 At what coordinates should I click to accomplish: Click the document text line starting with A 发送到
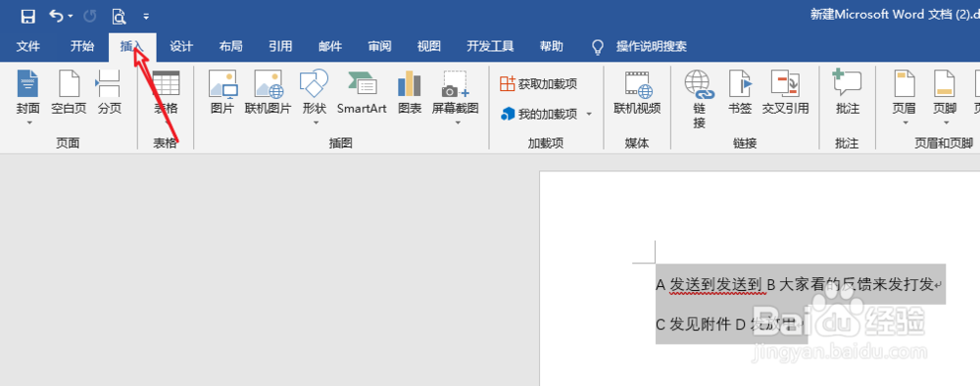tap(798, 285)
